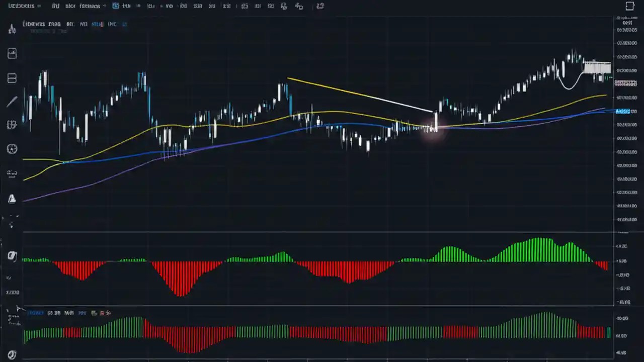The height and width of the screenshot is (362, 644).
Task: Select the text annotation tool
Action: click(12, 173)
